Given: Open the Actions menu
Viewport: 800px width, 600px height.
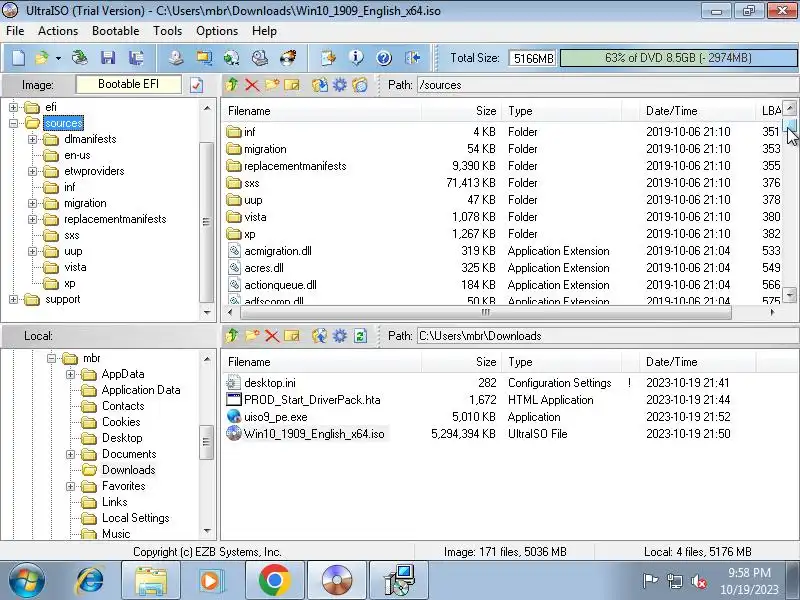Looking at the screenshot, I should point(58,31).
